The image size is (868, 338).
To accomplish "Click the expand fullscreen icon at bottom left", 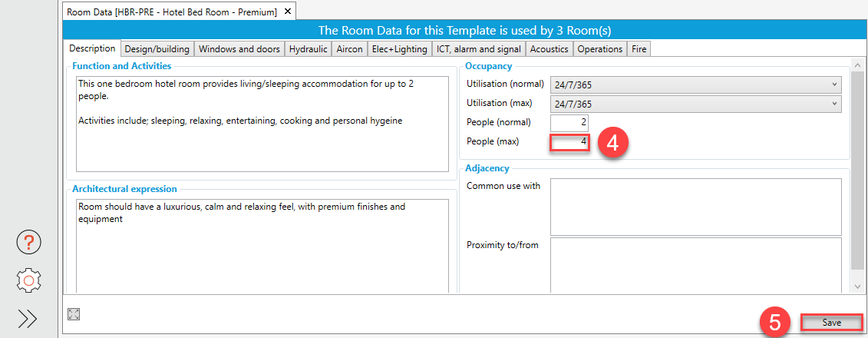I will pos(74,313).
